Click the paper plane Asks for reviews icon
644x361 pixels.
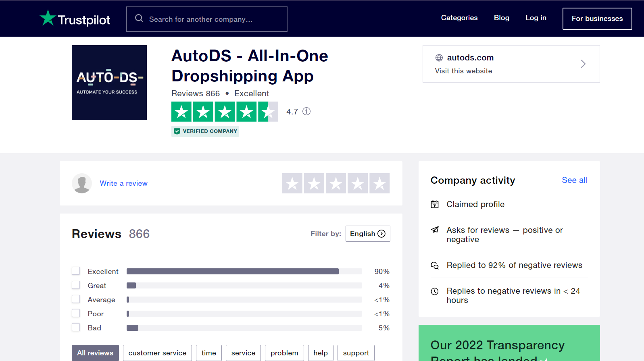[435, 230]
